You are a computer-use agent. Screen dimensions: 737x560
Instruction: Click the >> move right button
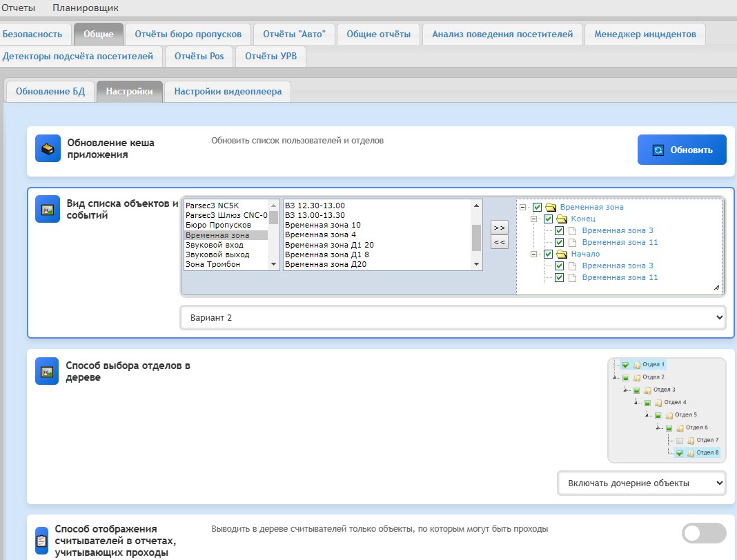coord(499,228)
